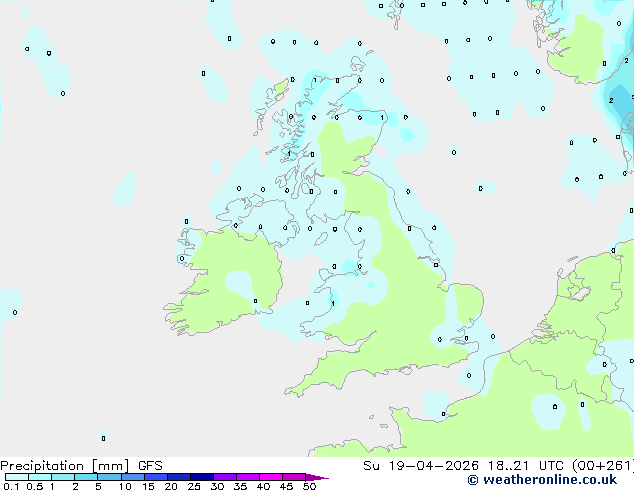Click the 30–35 mm legend swatch
Screen dimensions: 634x490
pos(225,477)
